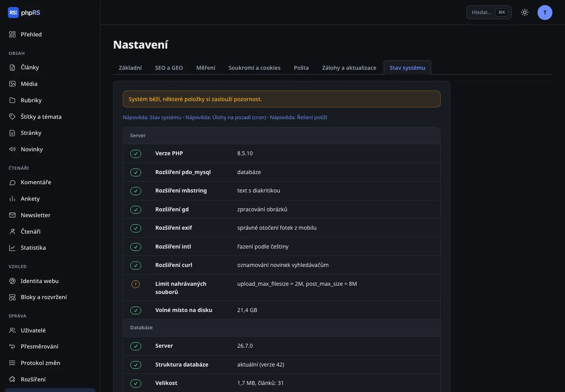The height and width of the screenshot is (392, 565).
Task: Click check icon beside Volné místo na disku
Action: tap(136, 310)
